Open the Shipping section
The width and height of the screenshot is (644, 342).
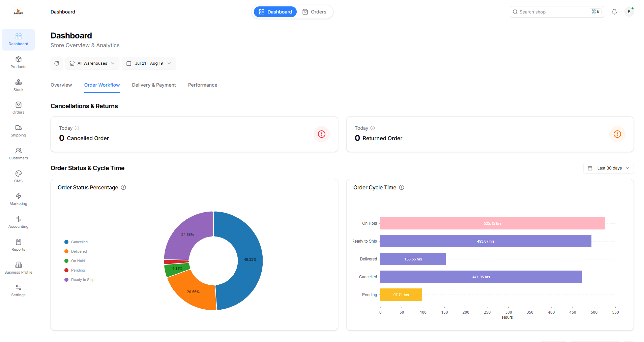[19, 131]
